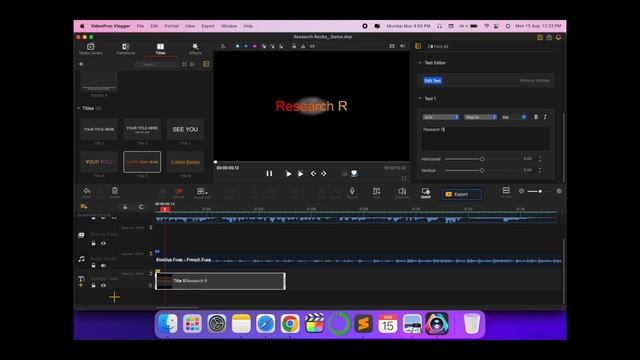Image resolution: width=640 pixels, height=360 pixels.
Task: Take a snapshot with the camera icon
Action: [392, 46]
